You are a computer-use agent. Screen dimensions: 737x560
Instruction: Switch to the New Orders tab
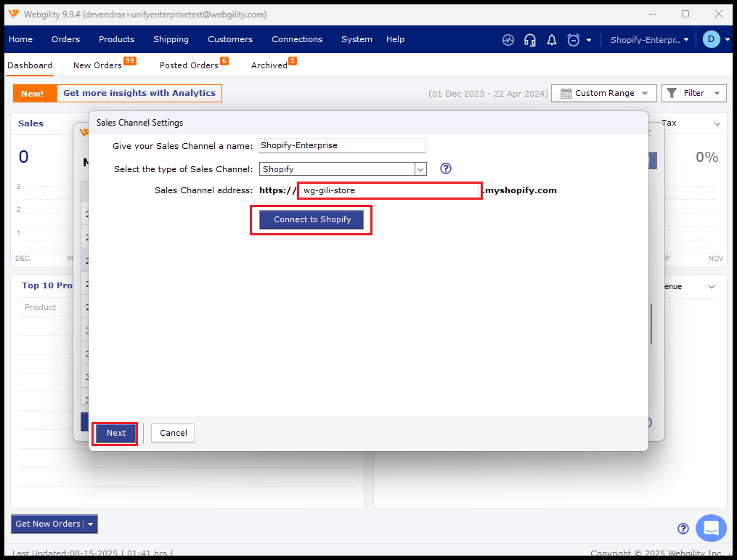coord(97,65)
